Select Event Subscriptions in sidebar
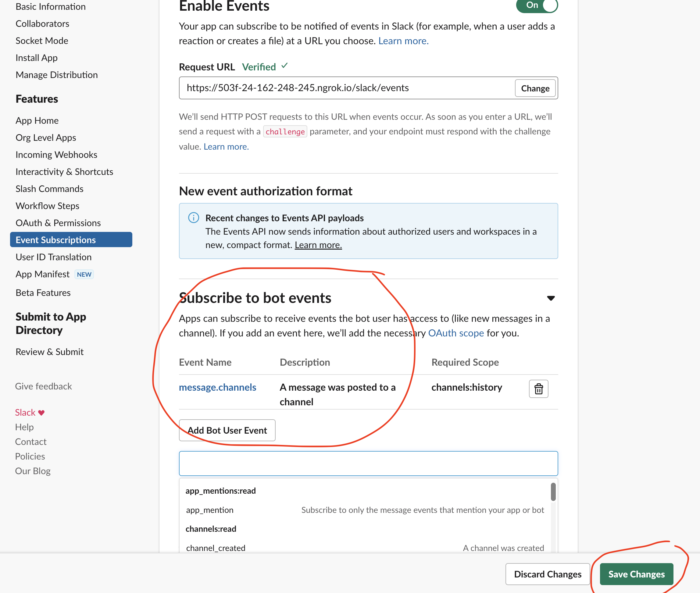 71,240
